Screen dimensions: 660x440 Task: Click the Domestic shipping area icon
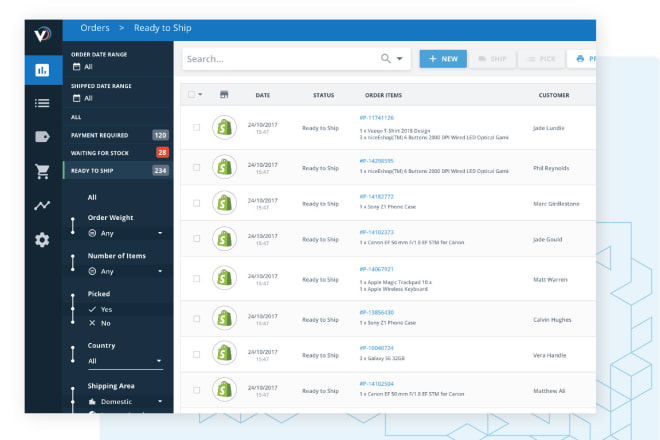(92, 401)
